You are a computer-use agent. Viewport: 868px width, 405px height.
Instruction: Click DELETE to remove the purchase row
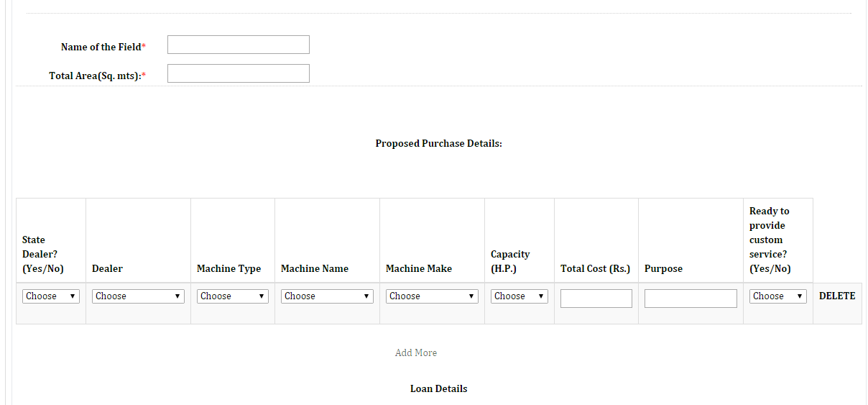[x=837, y=296]
